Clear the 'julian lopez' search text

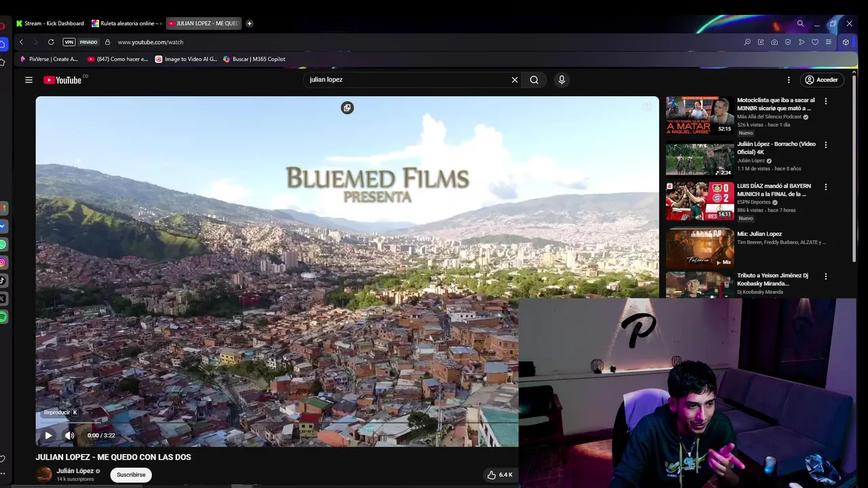pos(515,80)
